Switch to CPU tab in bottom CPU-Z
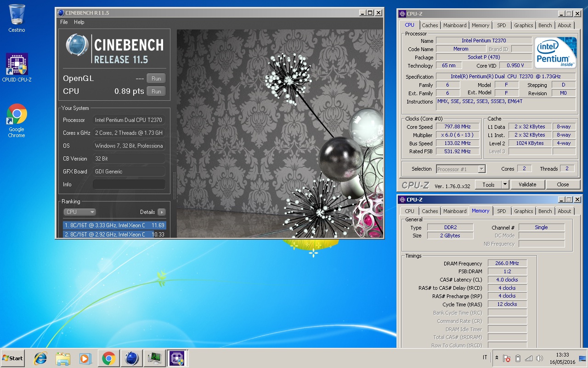The width and height of the screenshot is (588, 368). pyautogui.click(x=409, y=211)
